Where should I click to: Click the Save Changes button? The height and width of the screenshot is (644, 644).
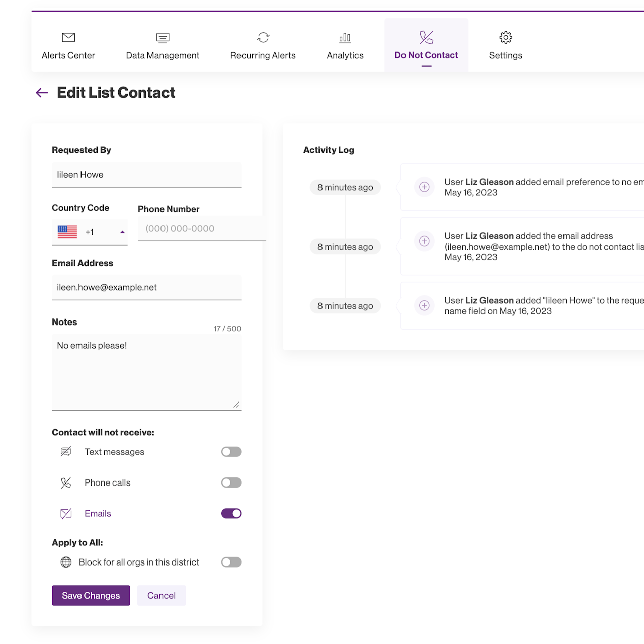(x=91, y=595)
